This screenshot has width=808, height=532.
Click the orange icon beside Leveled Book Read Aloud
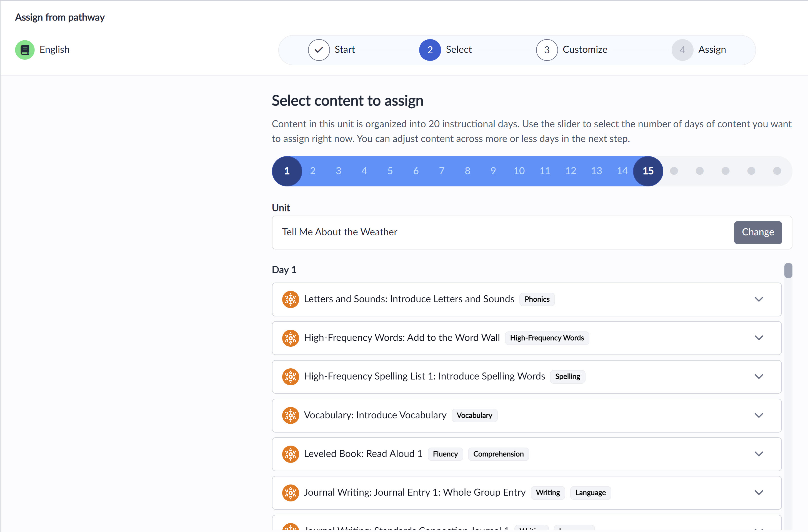(291, 454)
